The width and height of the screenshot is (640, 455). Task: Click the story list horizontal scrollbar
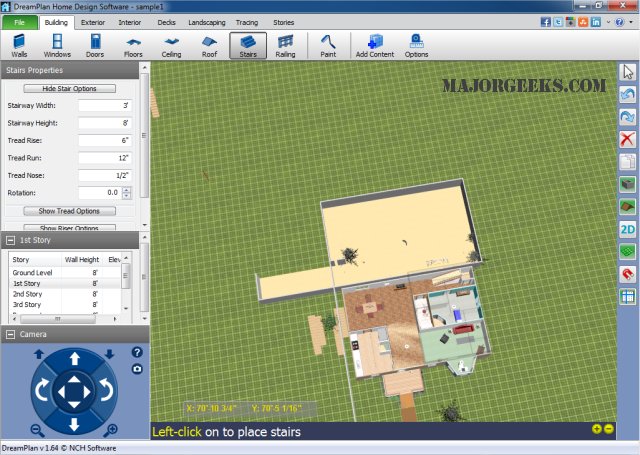[64, 319]
